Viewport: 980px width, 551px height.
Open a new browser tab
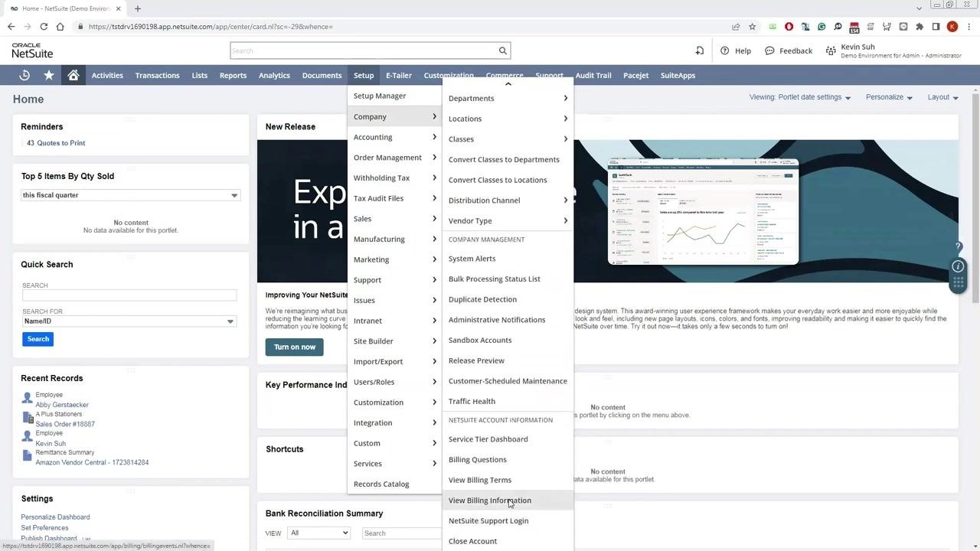(138, 8)
